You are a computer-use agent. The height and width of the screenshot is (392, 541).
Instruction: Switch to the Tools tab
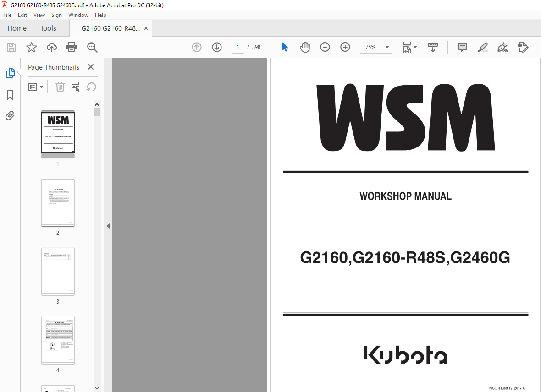pos(48,28)
